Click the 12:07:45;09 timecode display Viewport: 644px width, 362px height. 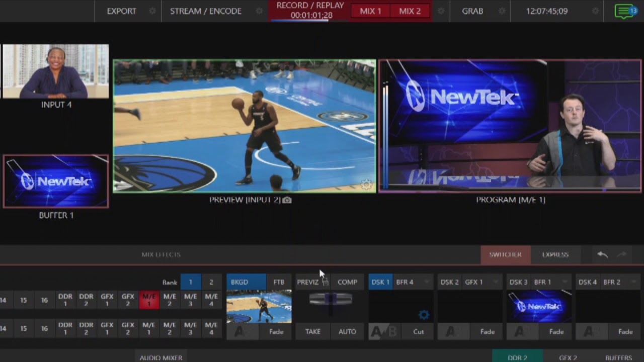[x=547, y=11]
